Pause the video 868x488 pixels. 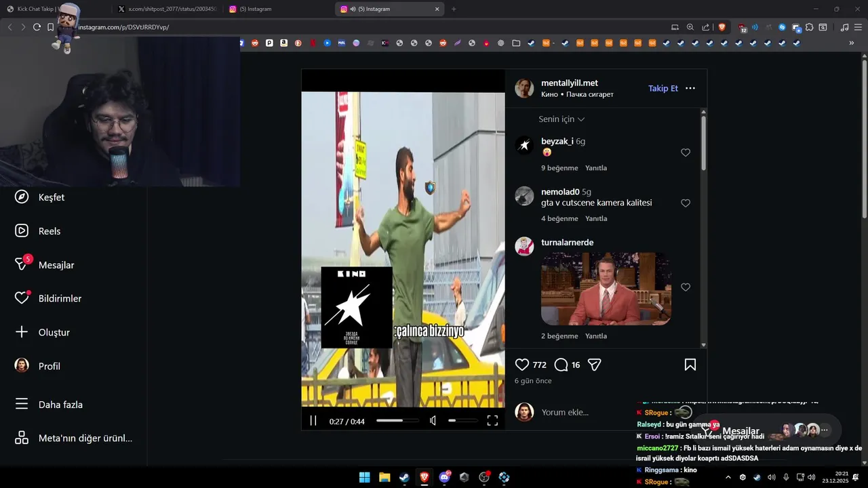pos(313,421)
